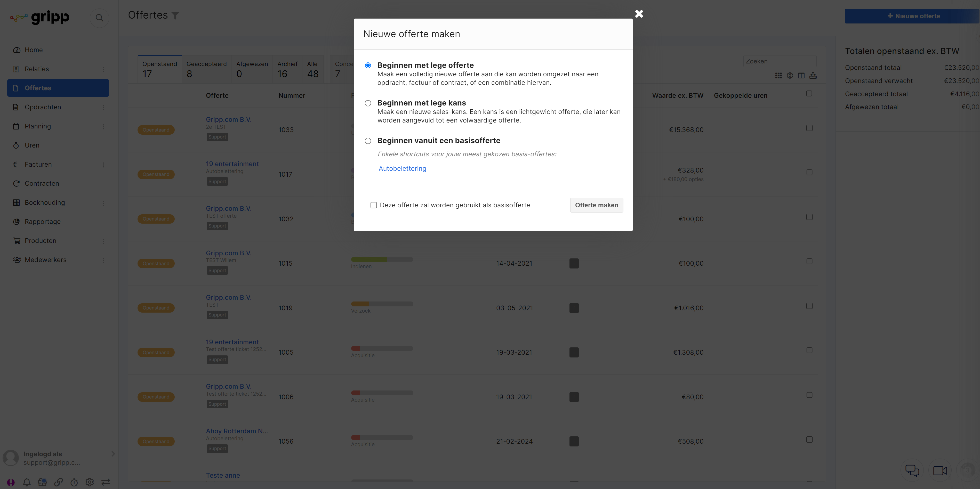Open Uren in the sidebar
The image size is (980, 489).
coord(32,145)
